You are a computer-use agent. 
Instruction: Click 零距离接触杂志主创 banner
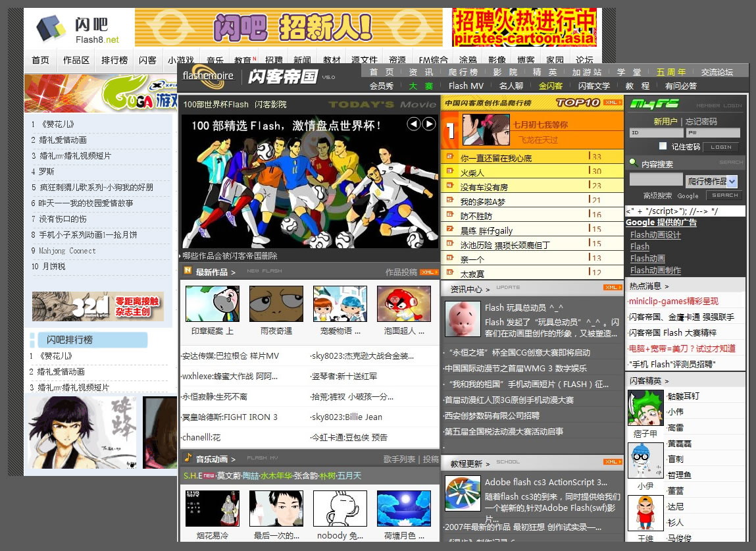coord(98,306)
